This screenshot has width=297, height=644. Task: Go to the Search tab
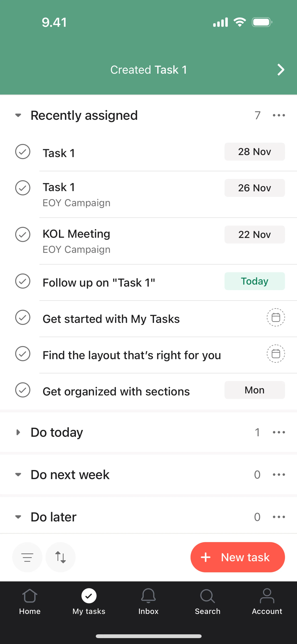click(x=207, y=601)
